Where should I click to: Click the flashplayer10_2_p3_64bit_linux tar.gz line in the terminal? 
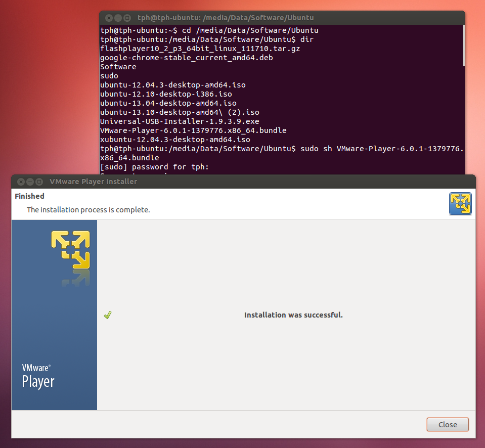coord(200,49)
